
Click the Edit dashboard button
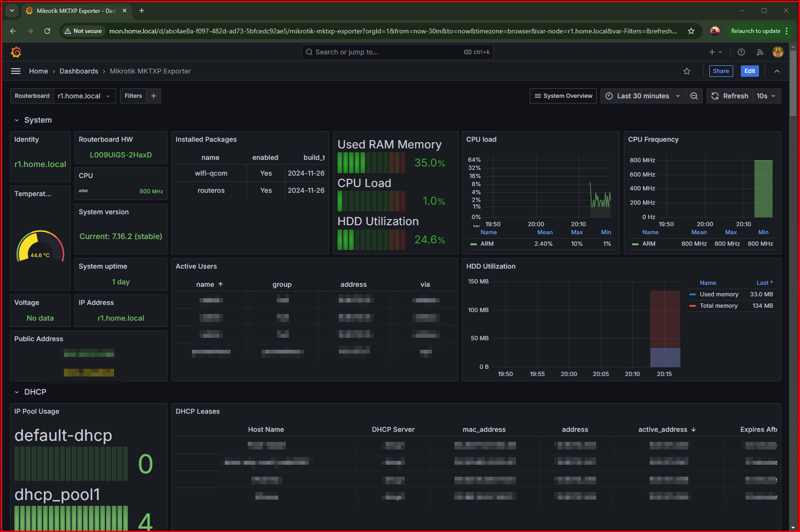point(750,71)
